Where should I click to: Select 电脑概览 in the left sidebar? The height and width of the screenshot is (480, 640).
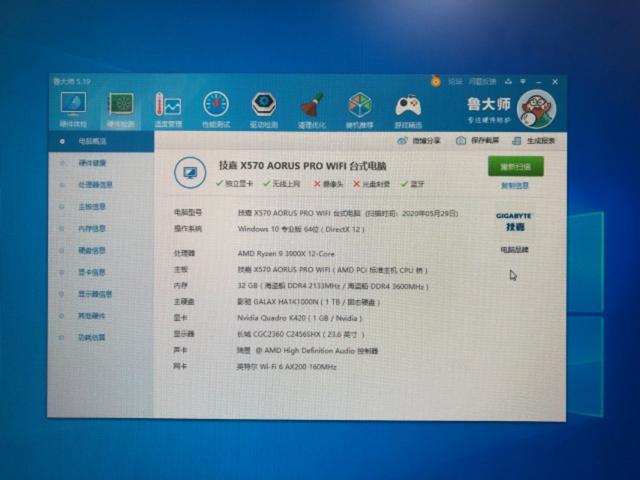[96, 142]
